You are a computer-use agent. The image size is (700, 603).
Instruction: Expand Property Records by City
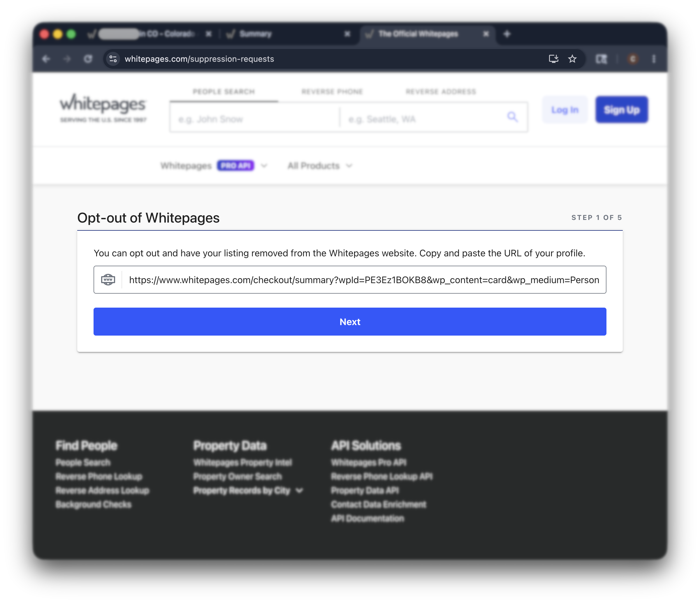(248, 490)
